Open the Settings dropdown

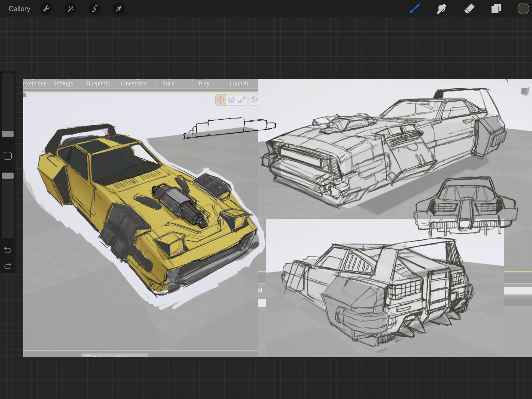click(x=63, y=83)
